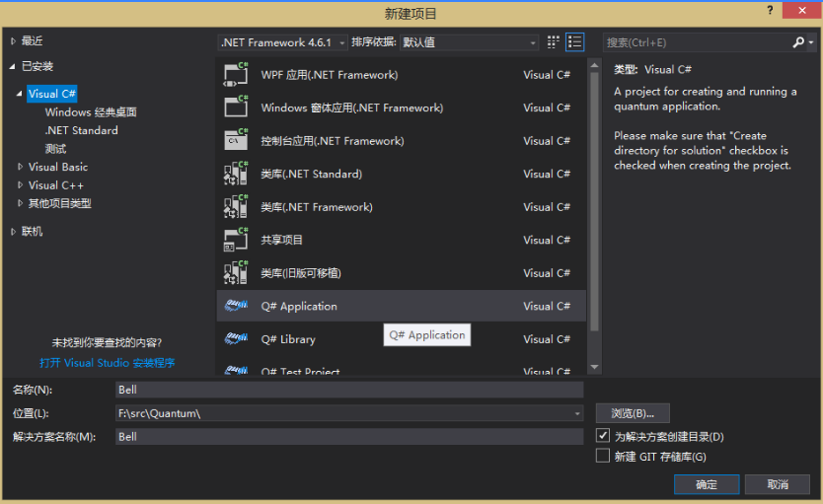
Task: Select 'Q# Library' template text
Action: [288, 339]
